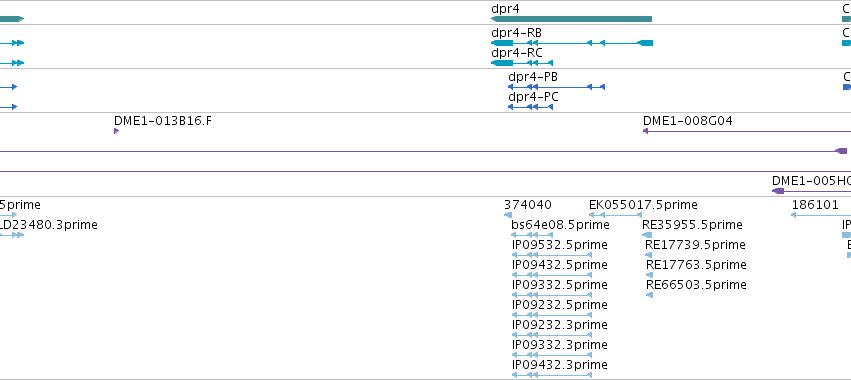Click the RE66503.5prime label
Image resolution: width=851 pixels, height=380 pixels.
[696, 285]
